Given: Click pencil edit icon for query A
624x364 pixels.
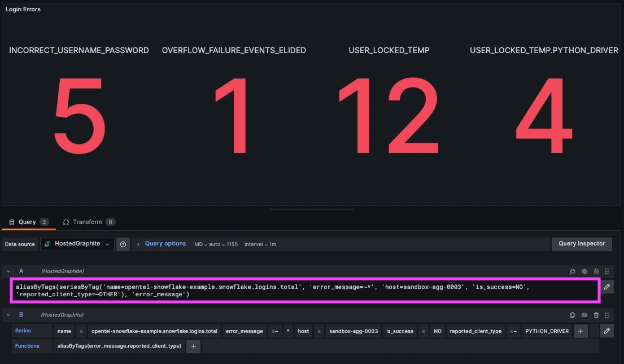Looking at the screenshot, I should pyautogui.click(x=607, y=287).
